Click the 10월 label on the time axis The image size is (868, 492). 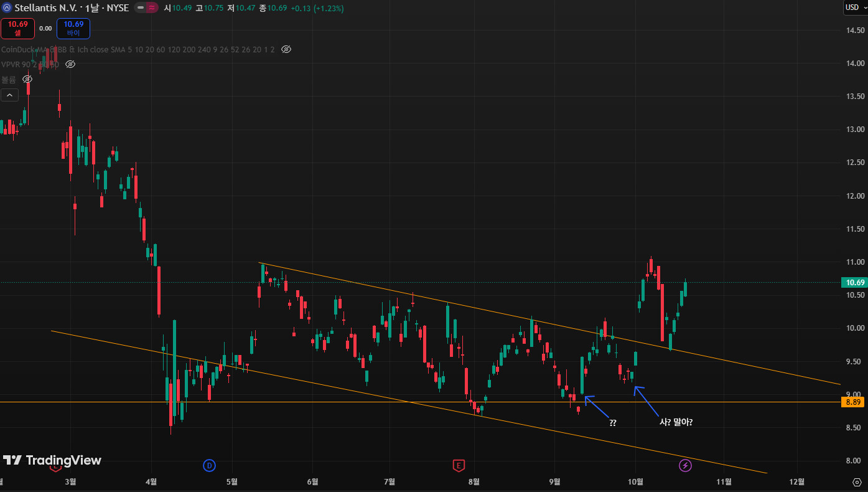click(635, 481)
